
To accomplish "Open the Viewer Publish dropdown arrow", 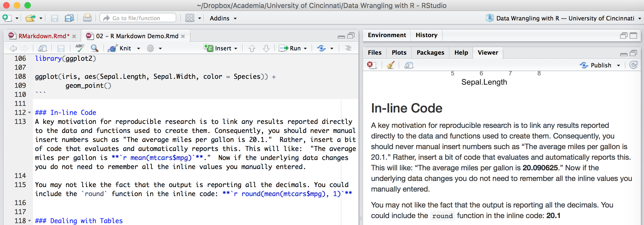I will point(619,66).
